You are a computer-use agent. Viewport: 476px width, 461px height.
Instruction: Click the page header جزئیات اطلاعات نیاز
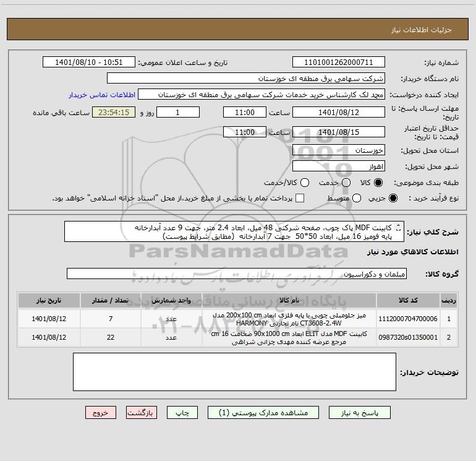click(422, 30)
